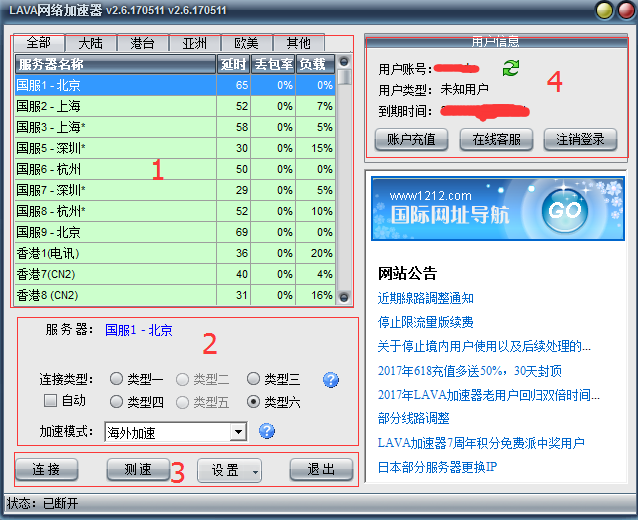This screenshot has width=638, height=520.
Task: Select connection type 类型三
Action: tap(274, 379)
